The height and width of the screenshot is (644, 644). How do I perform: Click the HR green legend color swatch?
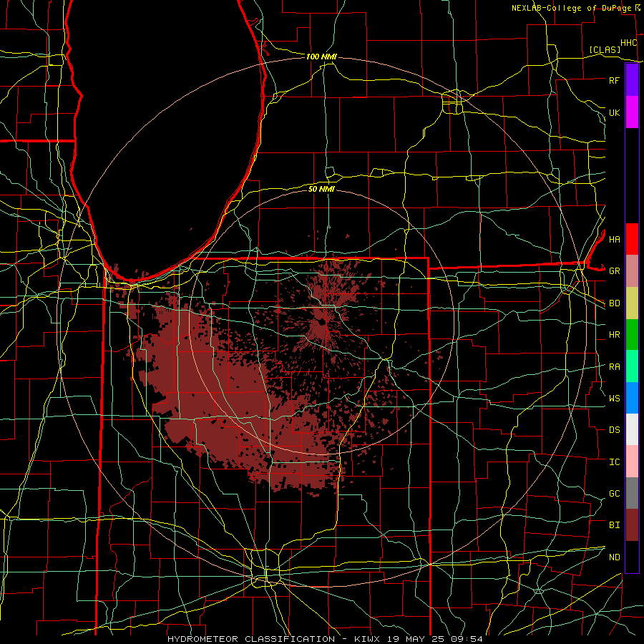tap(632, 334)
